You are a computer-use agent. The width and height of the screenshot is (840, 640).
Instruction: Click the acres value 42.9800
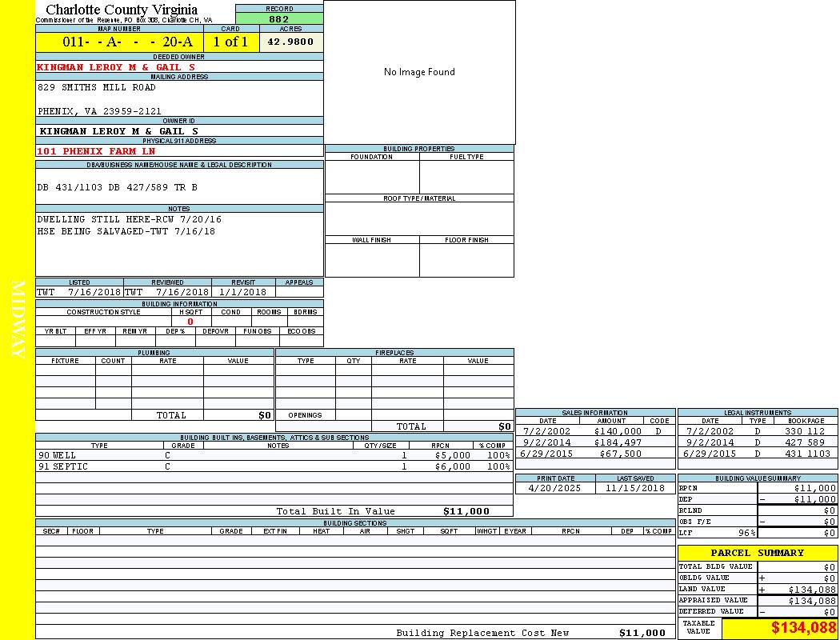click(x=290, y=42)
